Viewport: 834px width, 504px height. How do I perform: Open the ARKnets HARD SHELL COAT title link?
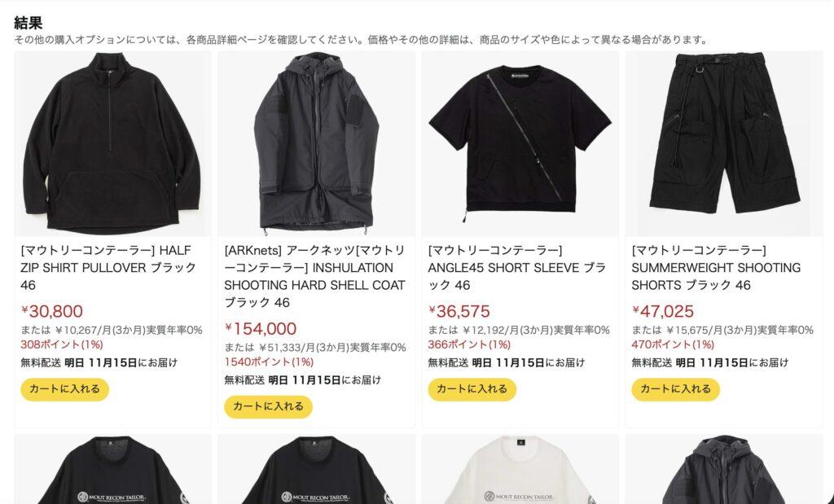[315, 276]
